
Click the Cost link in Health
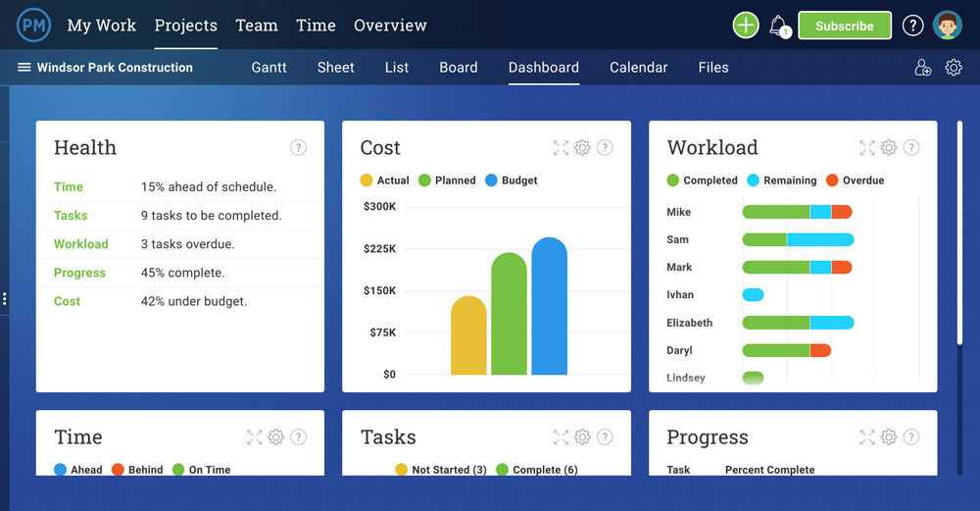(67, 301)
